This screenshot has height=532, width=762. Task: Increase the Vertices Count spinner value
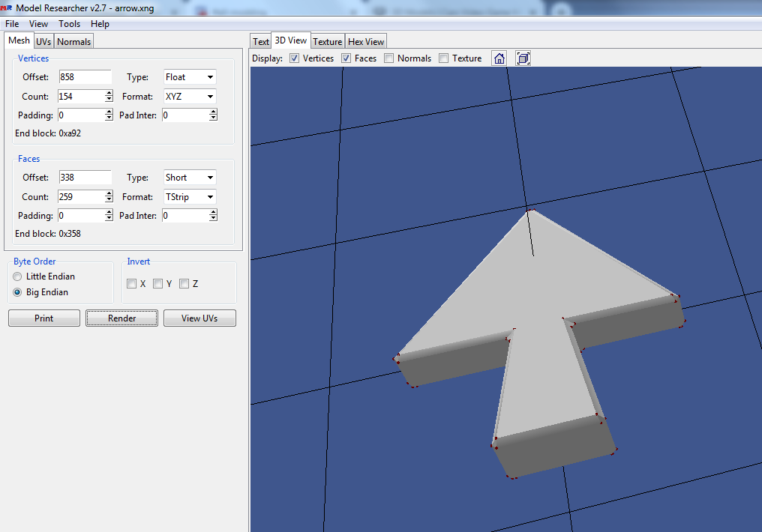(x=109, y=93)
